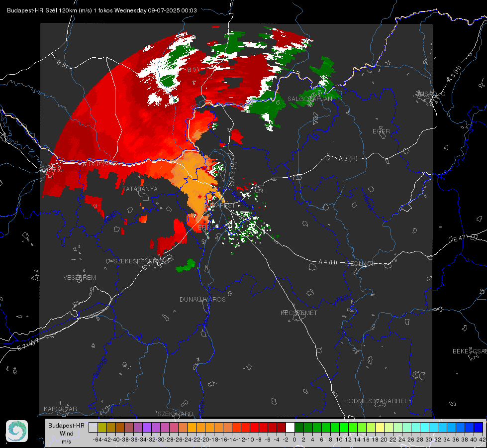Click the SZEKSZARD city label

[176, 414]
